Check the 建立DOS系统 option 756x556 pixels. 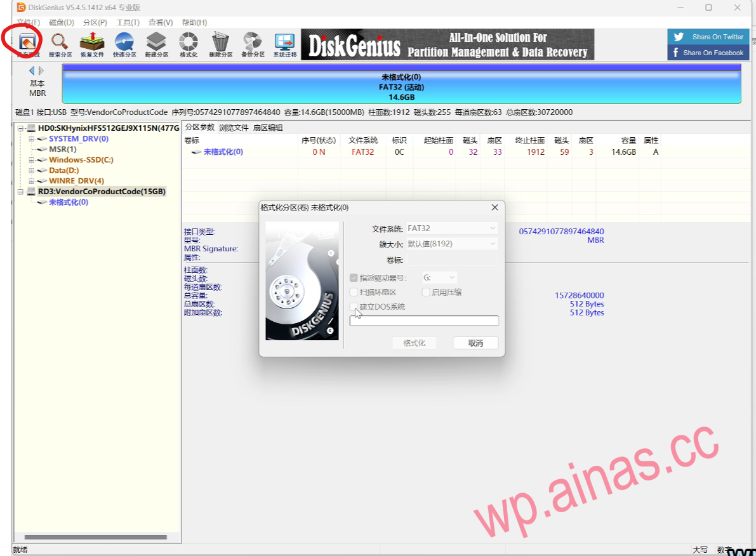click(x=354, y=307)
